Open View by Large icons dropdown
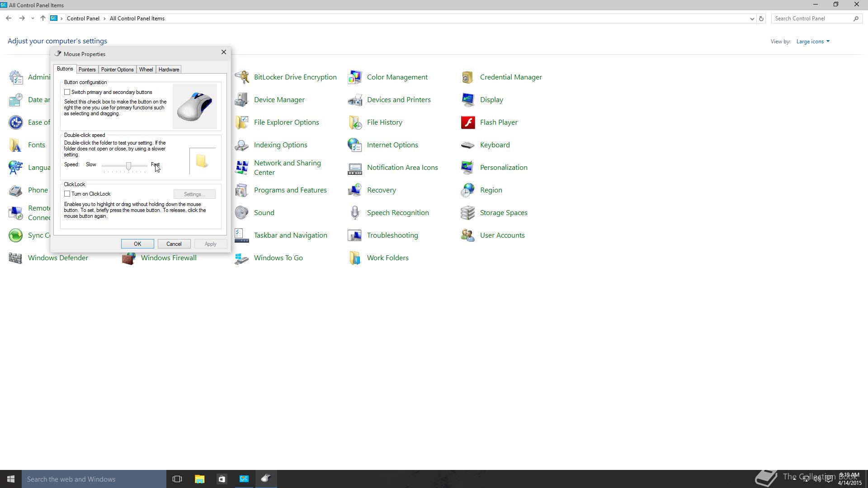The height and width of the screenshot is (488, 868). coord(813,42)
